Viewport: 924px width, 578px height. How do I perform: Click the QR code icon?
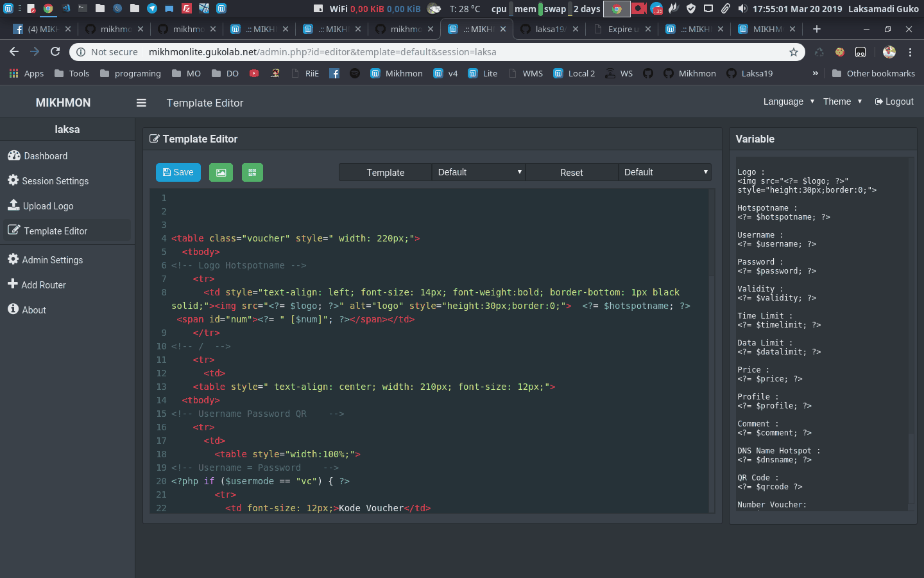pos(252,172)
